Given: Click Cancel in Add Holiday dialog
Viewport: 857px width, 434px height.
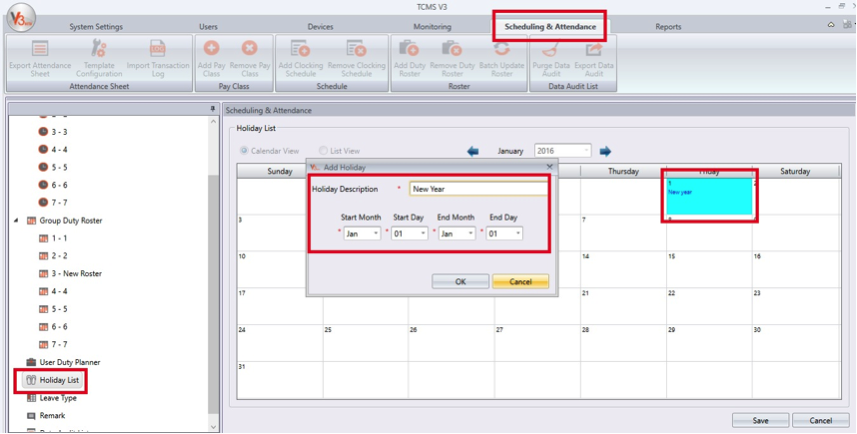Looking at the screenshot, I should point(520,281).
